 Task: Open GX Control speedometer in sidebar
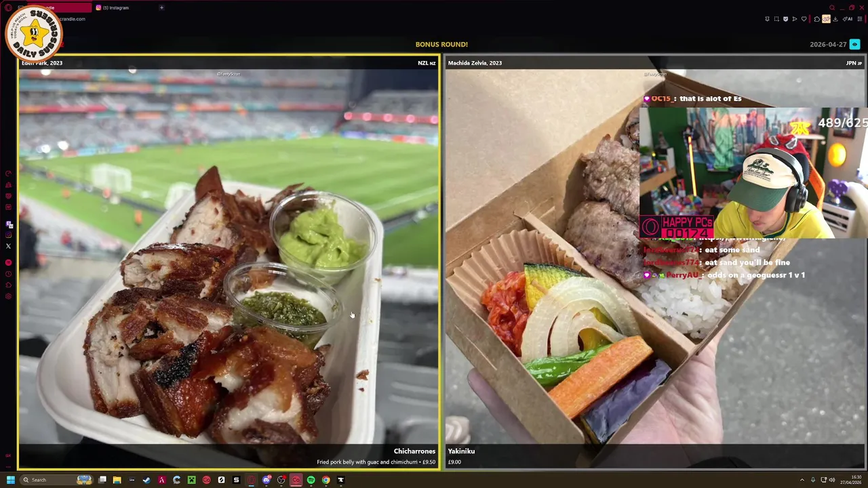point(8,173)
